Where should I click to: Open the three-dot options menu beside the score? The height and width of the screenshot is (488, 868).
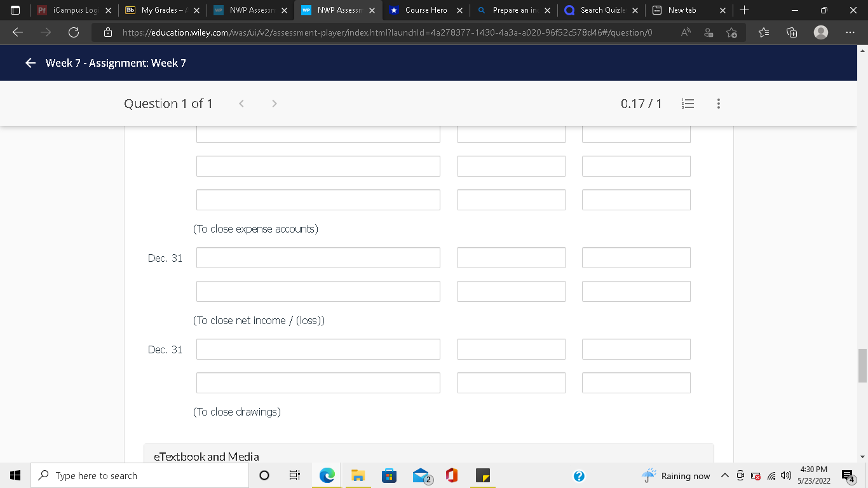[719, 104]
